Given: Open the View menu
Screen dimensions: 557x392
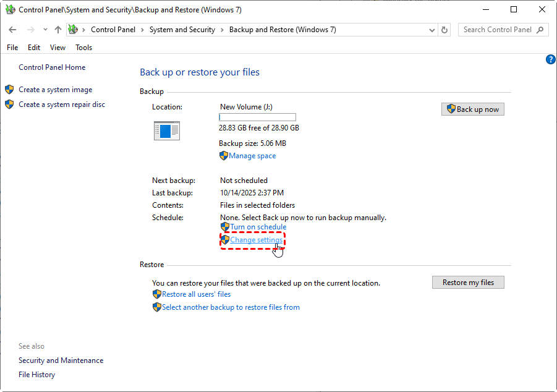Looking at the screenshot, I should click(57, 48).
